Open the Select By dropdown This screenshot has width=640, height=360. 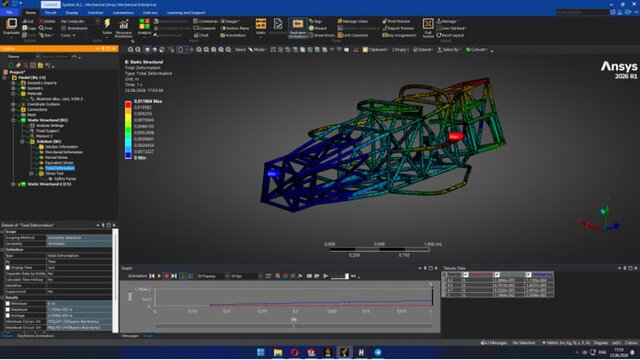(x=449, y=50)
